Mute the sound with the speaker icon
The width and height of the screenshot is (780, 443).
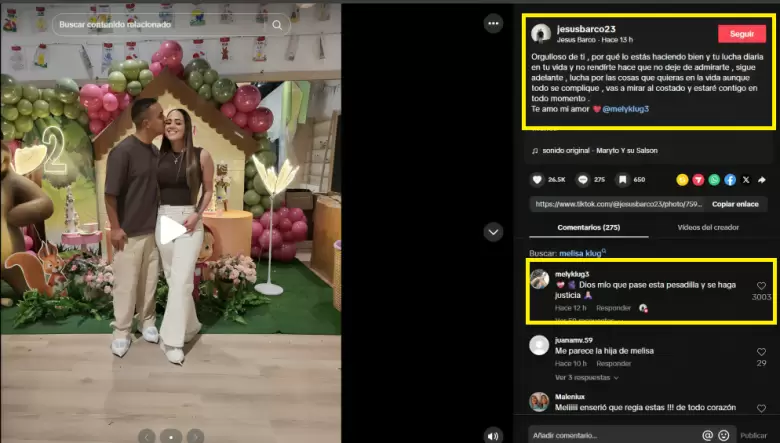click(492, 435)
